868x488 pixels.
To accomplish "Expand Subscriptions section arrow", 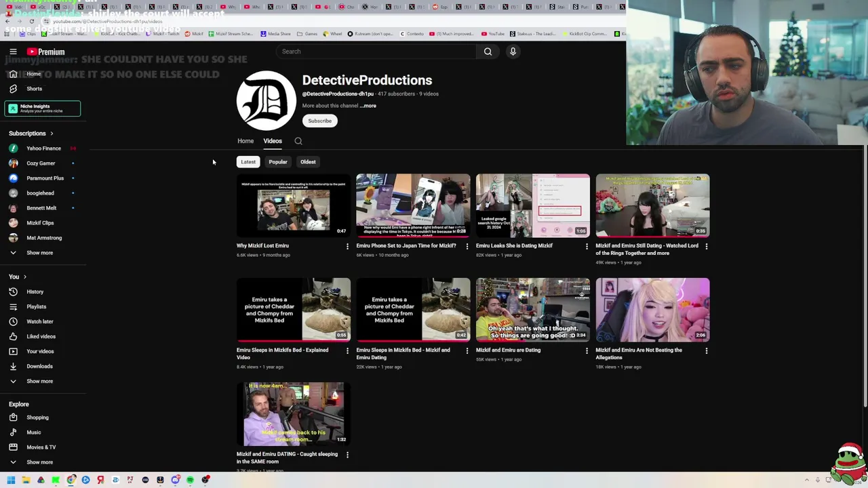I will click(x=52, y=134).
